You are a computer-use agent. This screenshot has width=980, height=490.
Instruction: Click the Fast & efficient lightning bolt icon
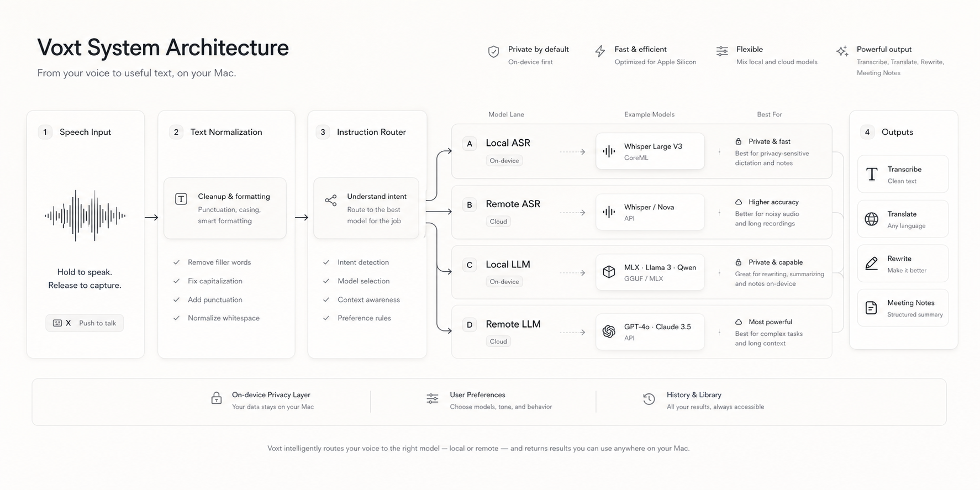pyautogui.click(x=600, y=51)
